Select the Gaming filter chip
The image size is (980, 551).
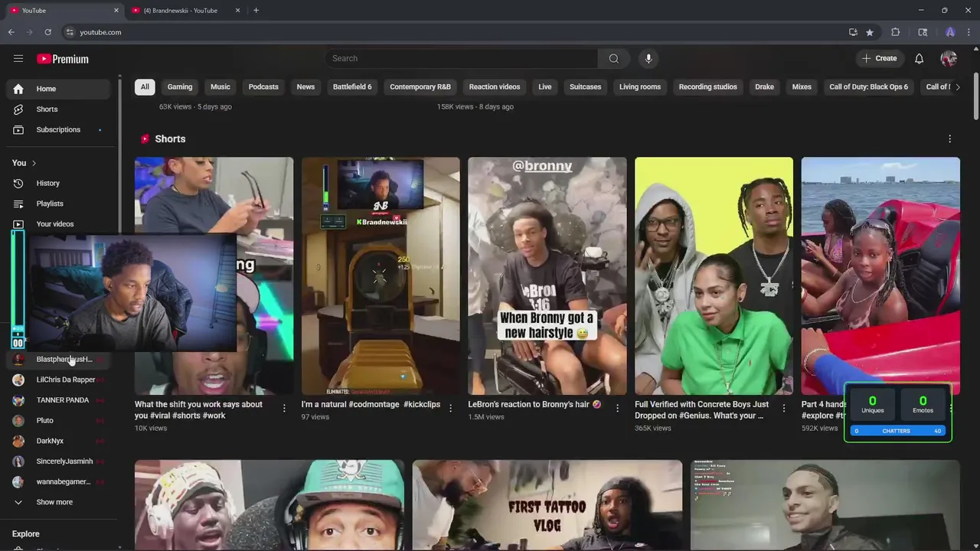tap(180, 87)
